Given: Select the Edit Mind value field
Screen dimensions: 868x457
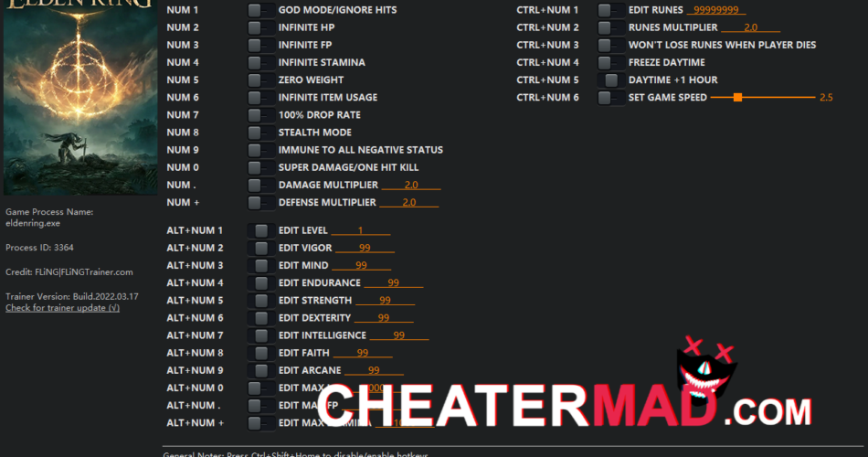Looking at the screenshot, I should pos(362,265).
